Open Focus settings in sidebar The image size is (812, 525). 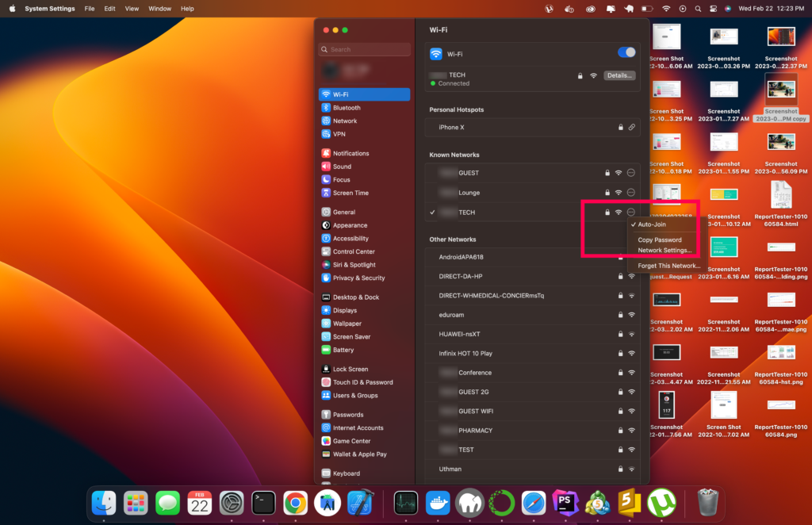[365, 180]
